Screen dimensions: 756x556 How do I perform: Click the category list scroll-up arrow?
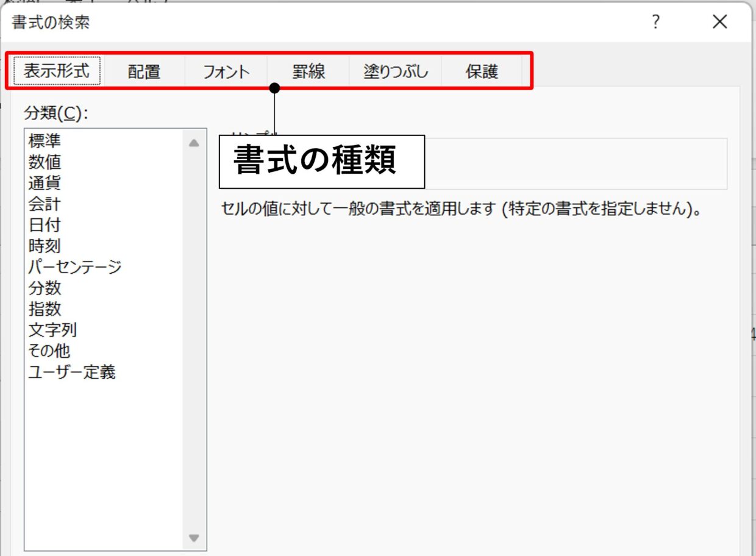(x=194, y=144)
